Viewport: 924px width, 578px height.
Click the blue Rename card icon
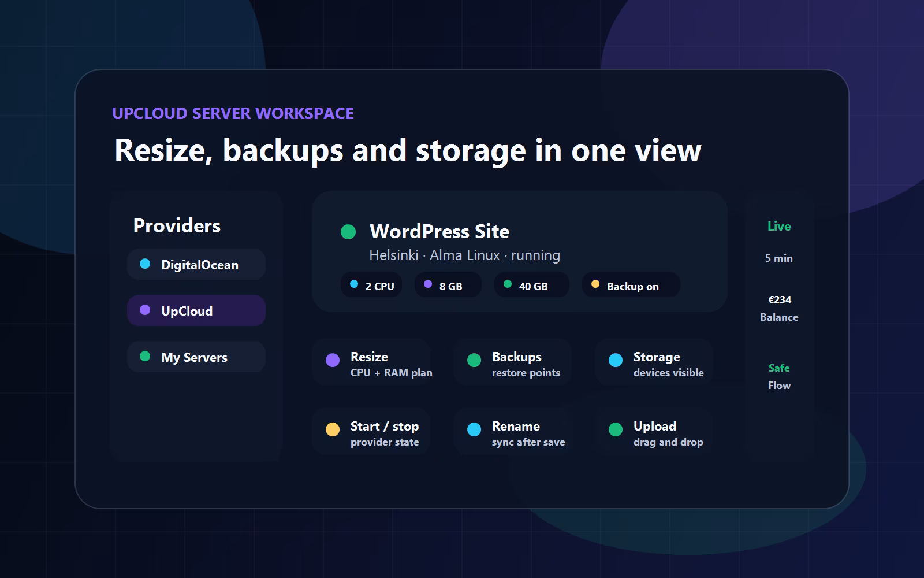474,429
